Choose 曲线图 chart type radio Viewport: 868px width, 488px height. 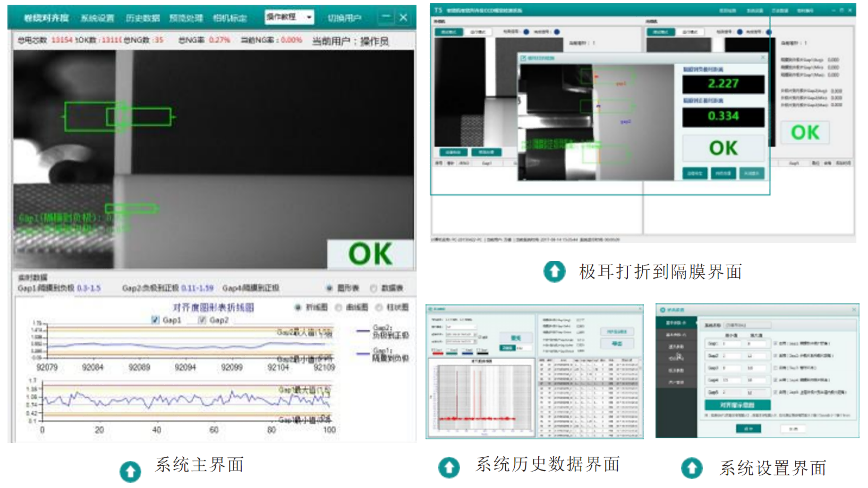(x=339, y=308)
